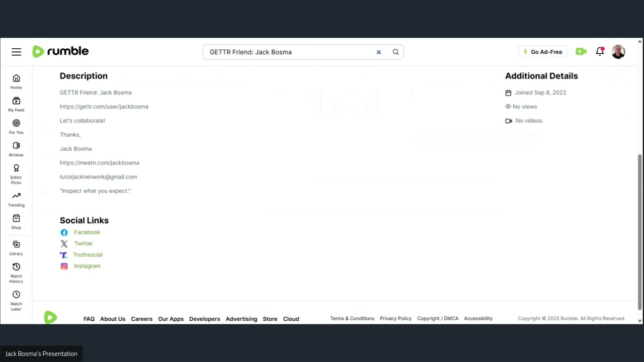
Task: Open the notifications bell
Action: pyautogui.click(x=600, y=51)
